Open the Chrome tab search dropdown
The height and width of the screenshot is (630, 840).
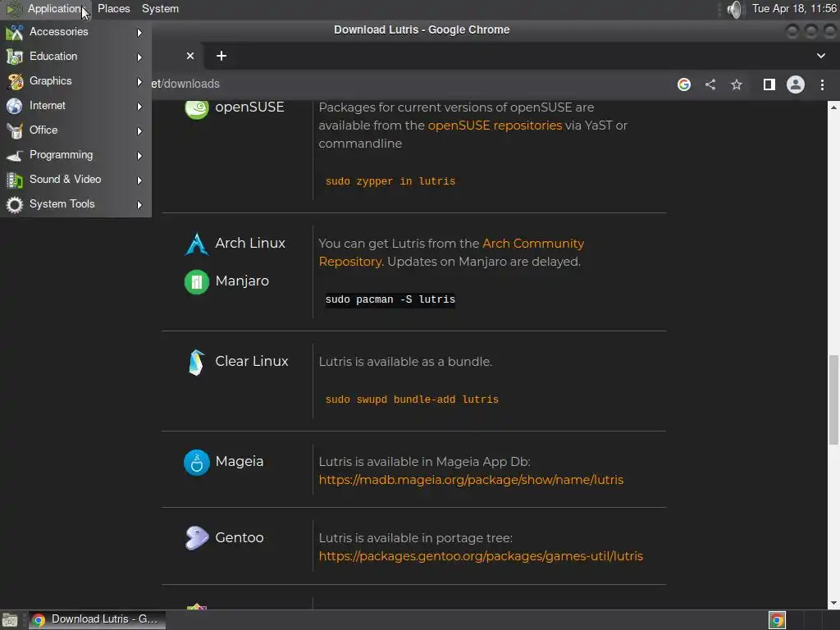point(820,56)
